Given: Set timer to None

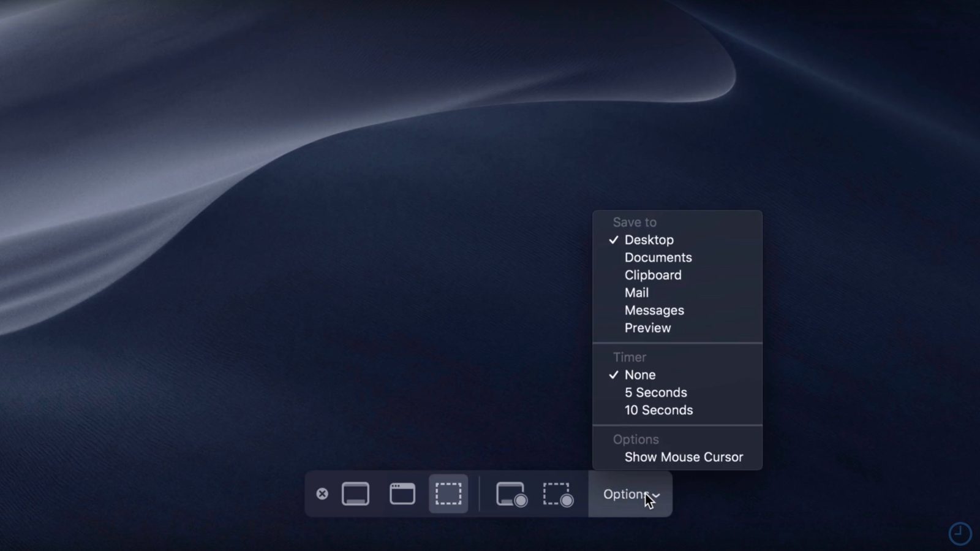Looking at the screenshot, I should pyautogui.click(x=639, y=374).
